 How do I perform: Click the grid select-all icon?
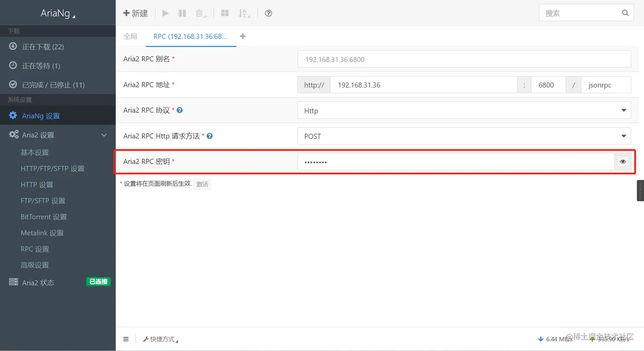tap(225, 13)
